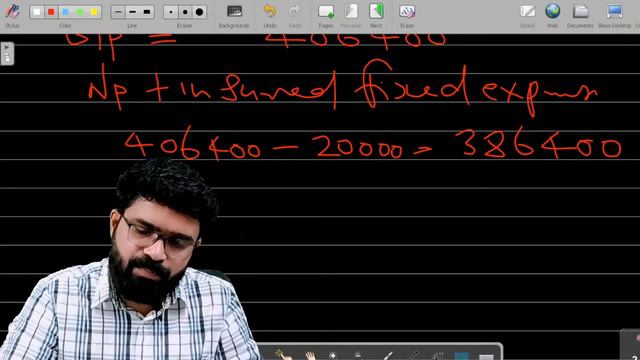The height and width of the screenshot is (360, 640).
Task: Expand the left side panel tab
Action: point(7,53)
